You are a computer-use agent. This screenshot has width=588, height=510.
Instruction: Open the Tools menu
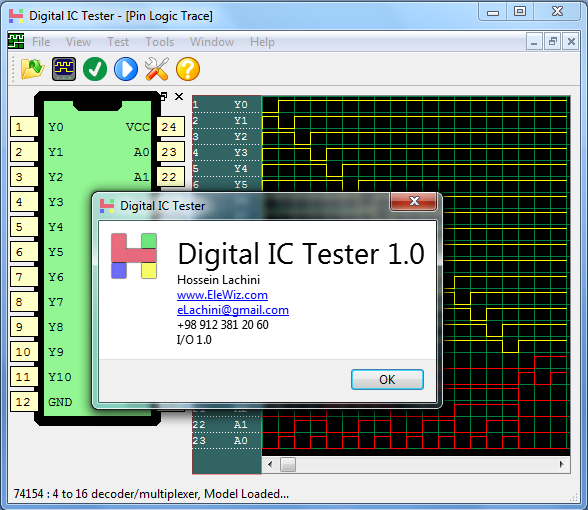(159, 42)
